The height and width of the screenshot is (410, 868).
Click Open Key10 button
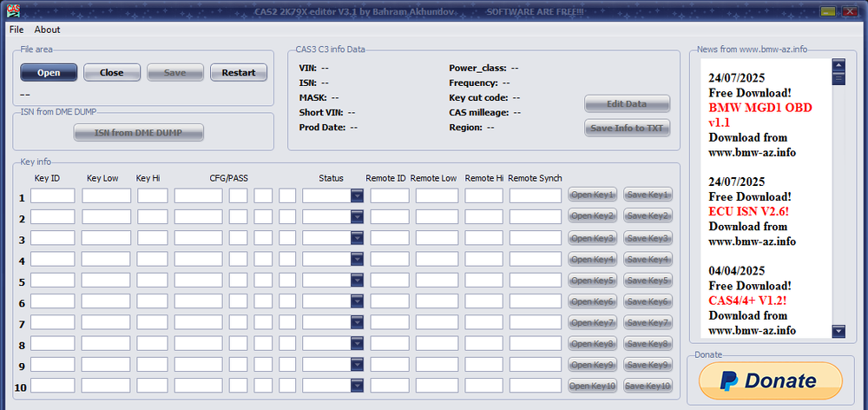pyautogui.click(x=592, y=386)
